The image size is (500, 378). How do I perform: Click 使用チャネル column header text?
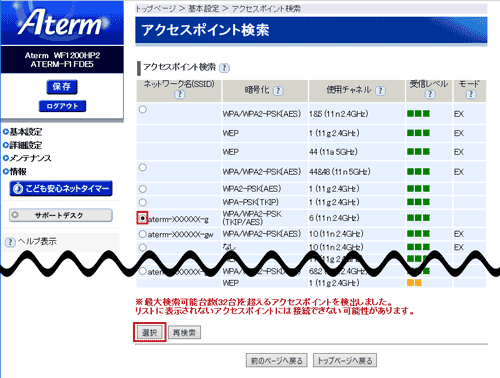pos(349,90)
